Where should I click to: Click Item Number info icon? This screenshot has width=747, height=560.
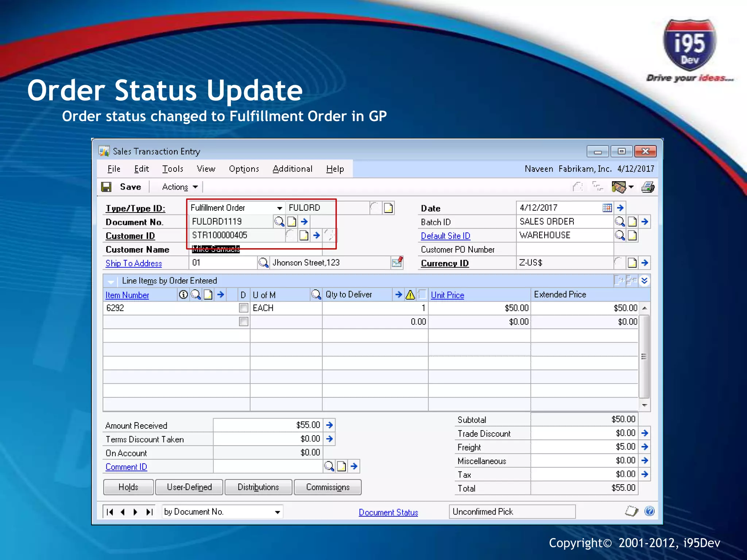(x=183, y=294)
